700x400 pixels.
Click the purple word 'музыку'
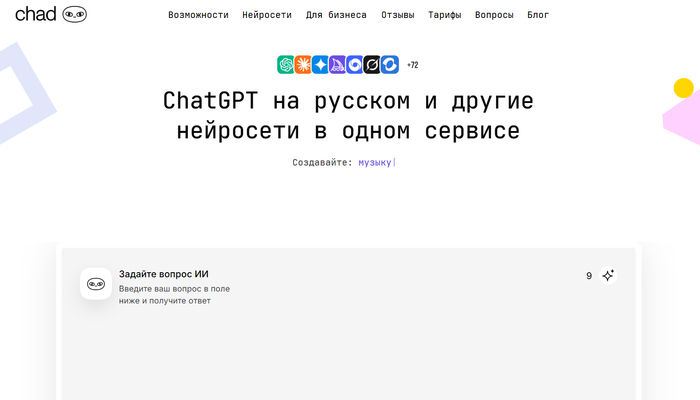375,162
